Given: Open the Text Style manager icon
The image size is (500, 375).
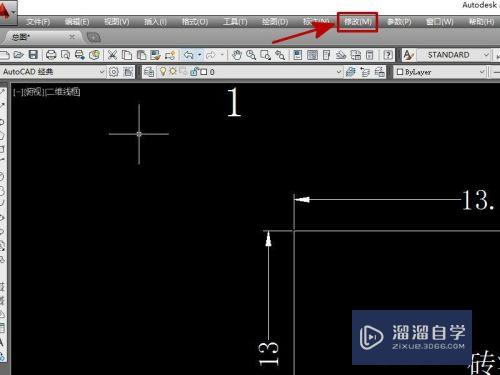Looking at the screenshot, I should pyautogui.click(x=409, y=55).
